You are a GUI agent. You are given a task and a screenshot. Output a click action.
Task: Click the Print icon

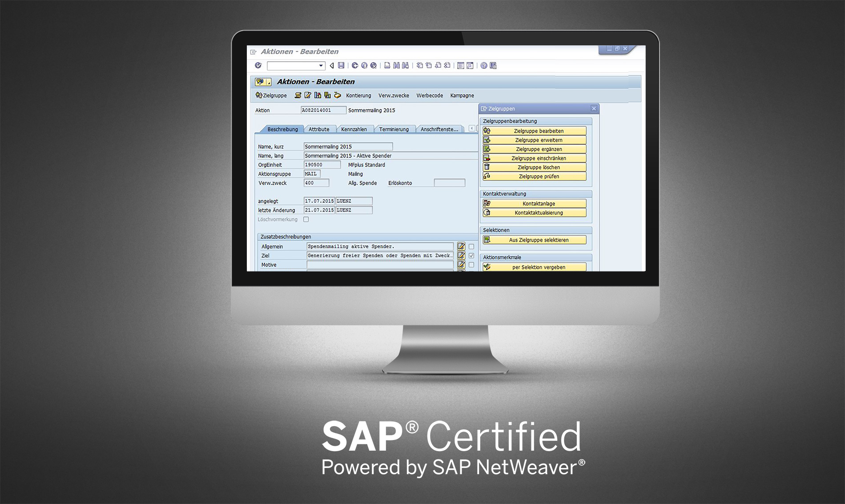[387, 65]
